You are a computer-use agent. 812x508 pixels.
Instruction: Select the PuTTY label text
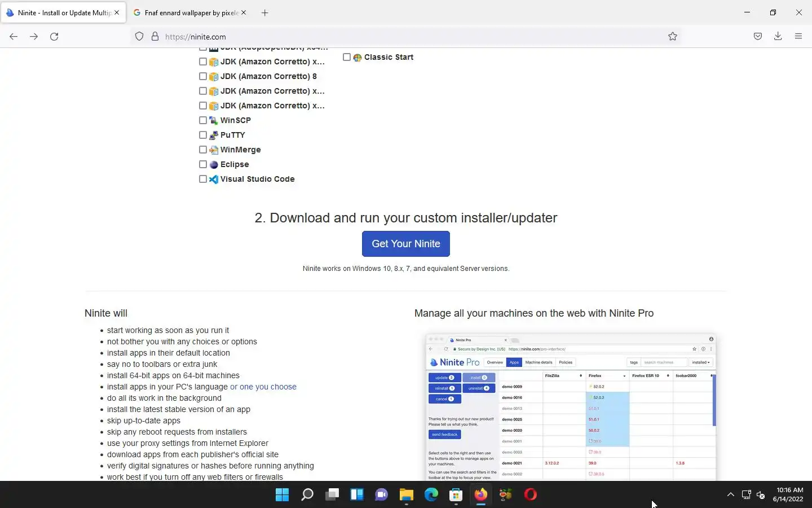click(232, 135)
